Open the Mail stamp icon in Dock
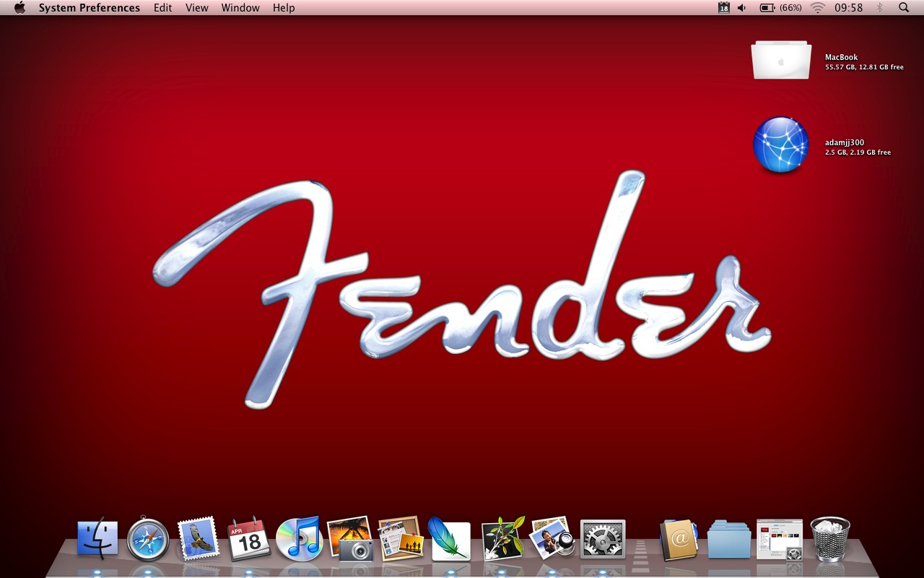The width and height of the screenshot is (924, 578). [198, 538]
